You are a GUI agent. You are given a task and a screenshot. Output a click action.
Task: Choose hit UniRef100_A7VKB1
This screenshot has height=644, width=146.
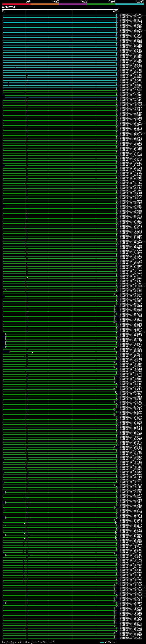click(x=131, y=70)
